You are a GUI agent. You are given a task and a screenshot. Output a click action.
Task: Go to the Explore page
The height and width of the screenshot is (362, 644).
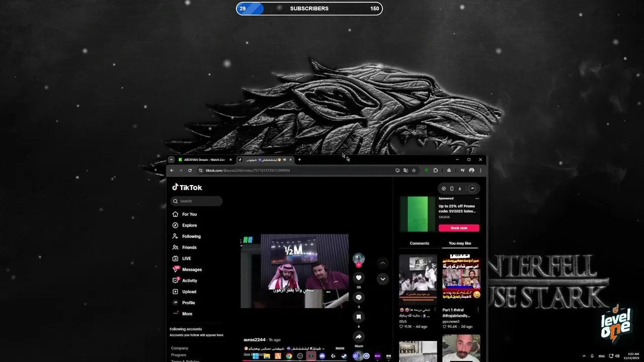[x=185, y=225]
